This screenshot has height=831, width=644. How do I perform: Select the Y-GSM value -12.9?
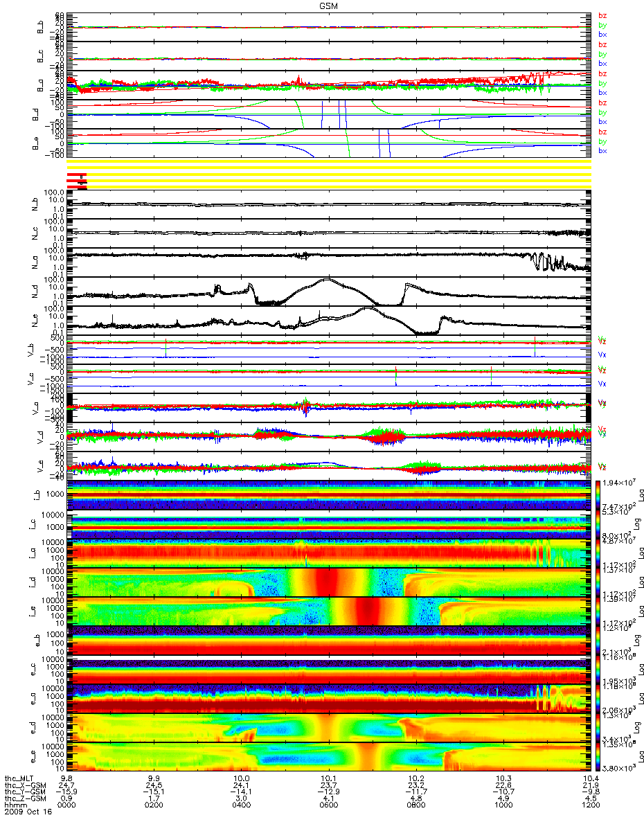coord(329,792)
